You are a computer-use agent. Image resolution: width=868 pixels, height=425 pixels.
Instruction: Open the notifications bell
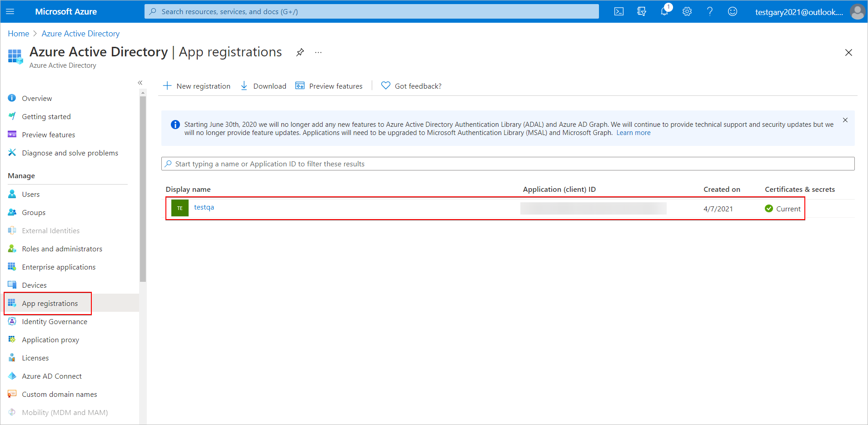pos(664,12)
